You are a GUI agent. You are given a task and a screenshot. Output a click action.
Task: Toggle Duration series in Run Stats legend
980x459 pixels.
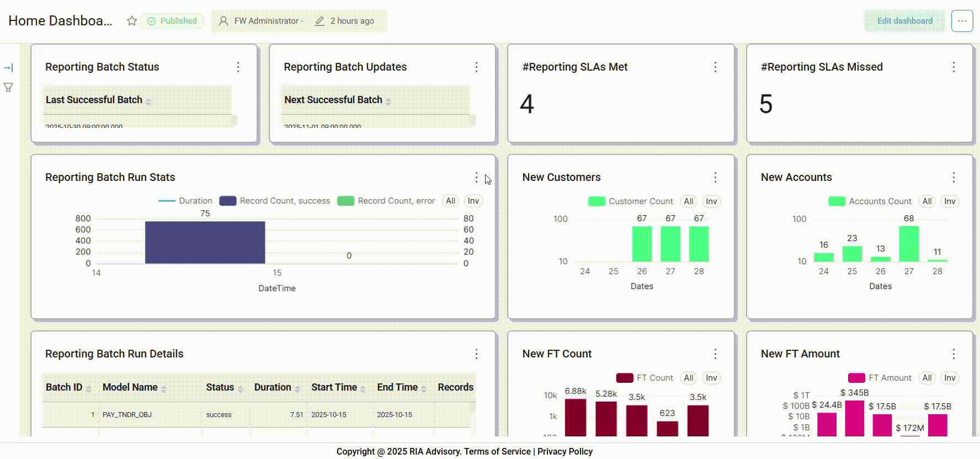point(185,201)
